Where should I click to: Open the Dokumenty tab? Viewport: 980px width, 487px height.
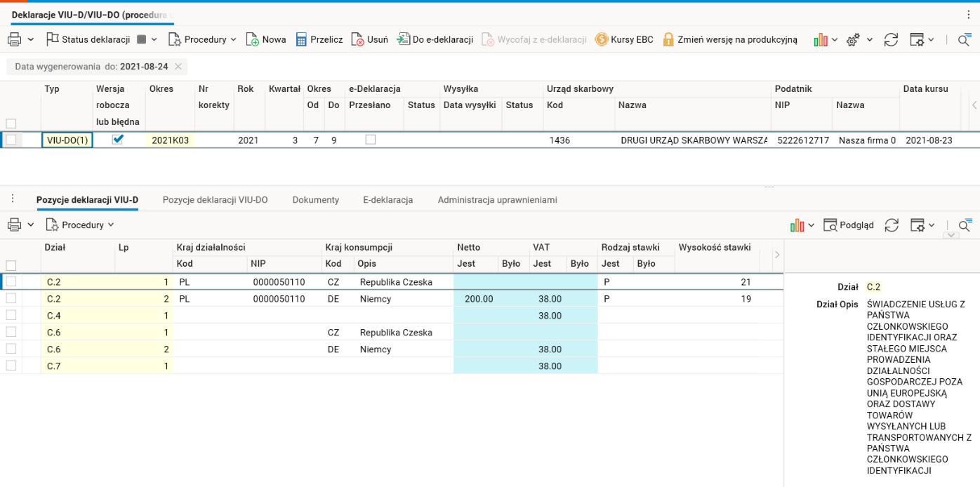point(315,200)
